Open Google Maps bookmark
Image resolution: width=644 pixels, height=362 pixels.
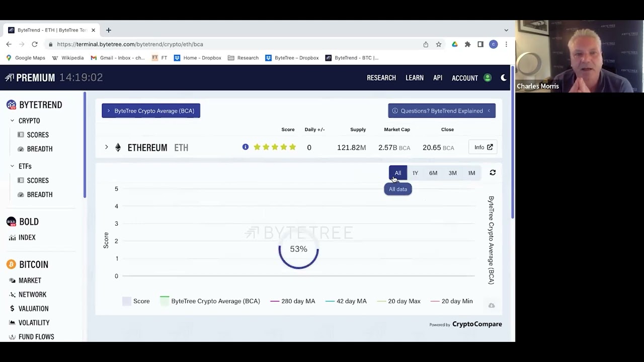(x=26, y=58)
